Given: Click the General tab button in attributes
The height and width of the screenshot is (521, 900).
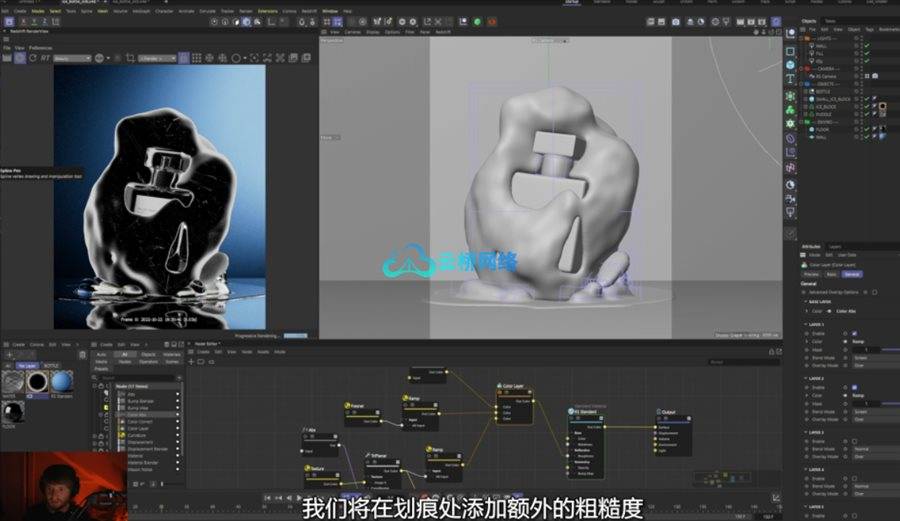Looking at the screenshot, I should pyautogui.click(x=853, y=273).
